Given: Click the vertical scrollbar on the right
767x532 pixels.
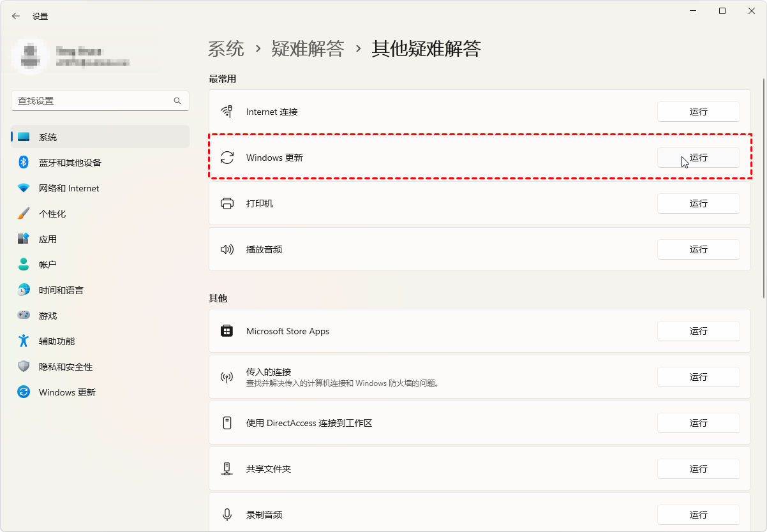Looking at the screenshot, I should [763, 188].
